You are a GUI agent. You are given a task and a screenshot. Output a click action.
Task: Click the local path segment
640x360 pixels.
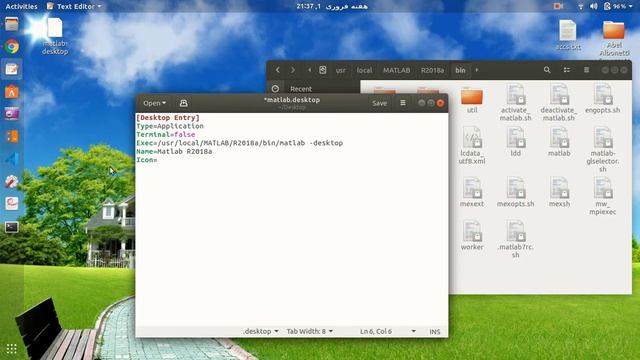click(x=364, y=70)
